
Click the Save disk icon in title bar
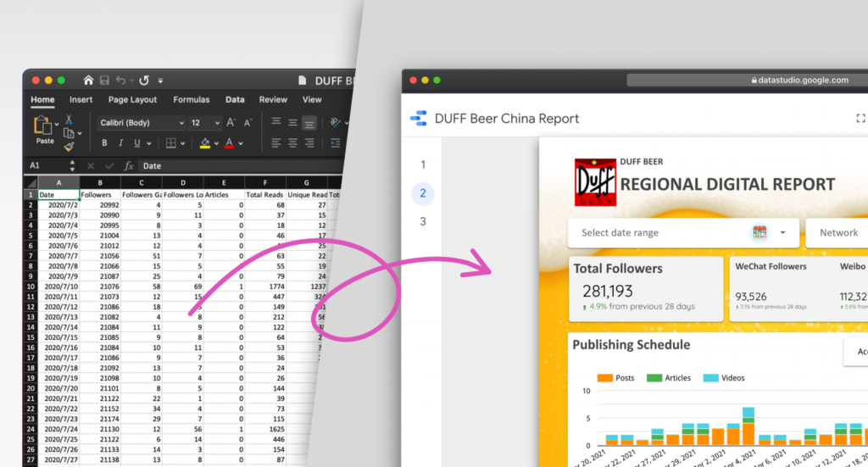coord(105,81)
